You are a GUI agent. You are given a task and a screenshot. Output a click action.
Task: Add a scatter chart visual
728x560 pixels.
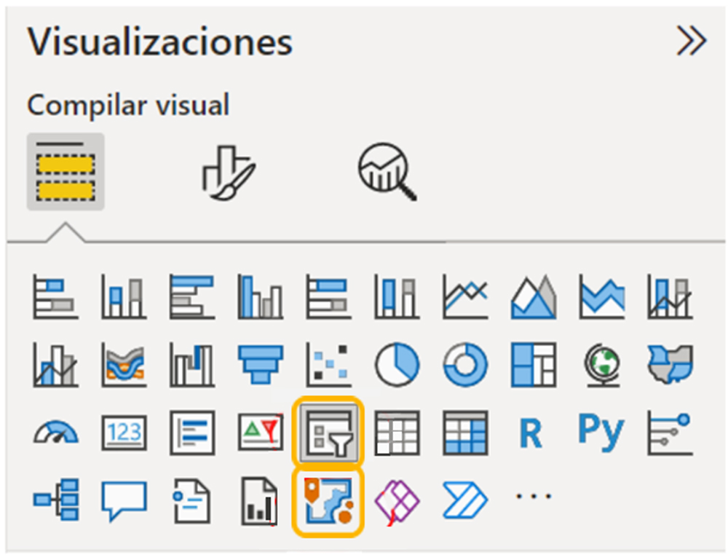328,365
